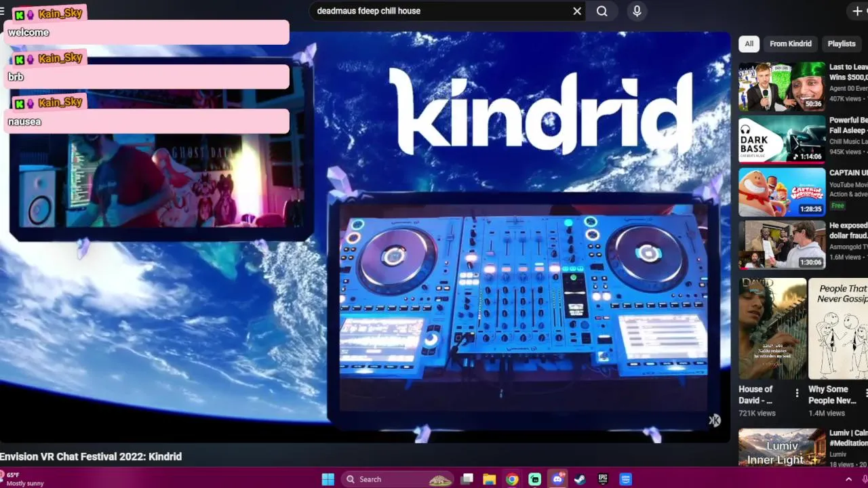Open the House of David short thumbnail
This screenshot has width=868, height=488.
(772, 329)
